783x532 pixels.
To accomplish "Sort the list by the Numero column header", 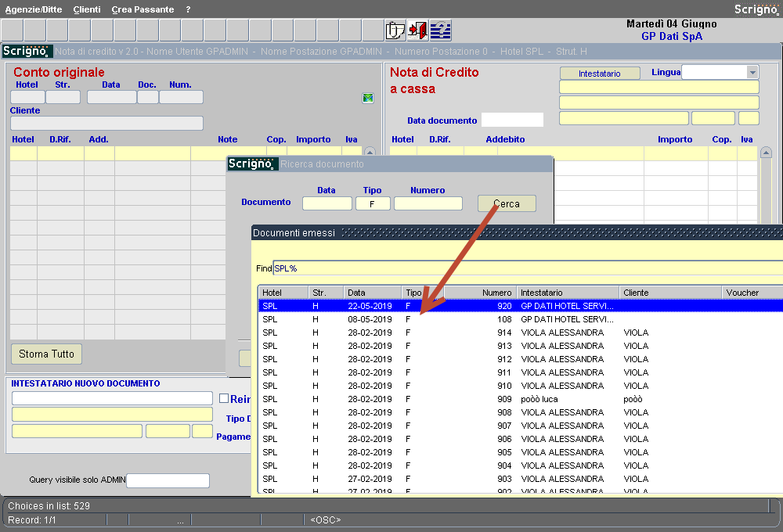I will coord(497,292).
